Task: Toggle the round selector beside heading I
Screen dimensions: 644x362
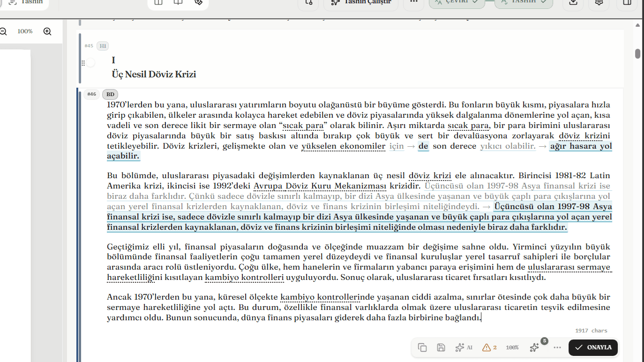Action: (90, 63)
